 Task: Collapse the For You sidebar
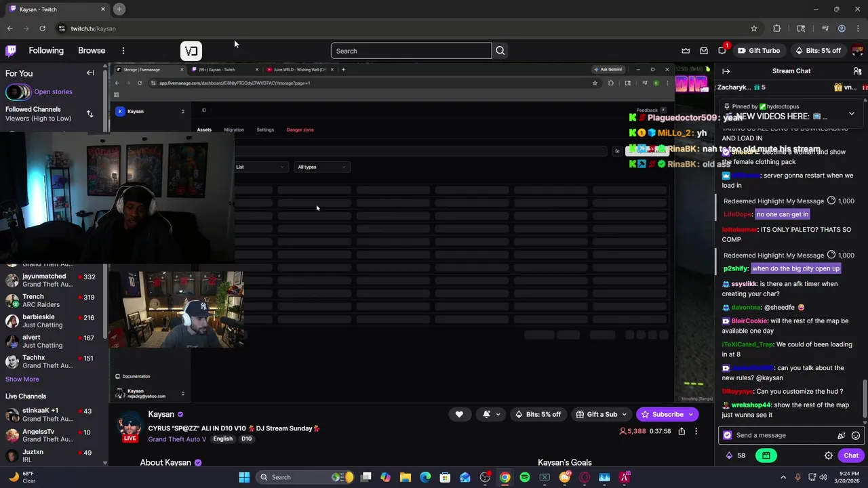click(x=90, y=73)
